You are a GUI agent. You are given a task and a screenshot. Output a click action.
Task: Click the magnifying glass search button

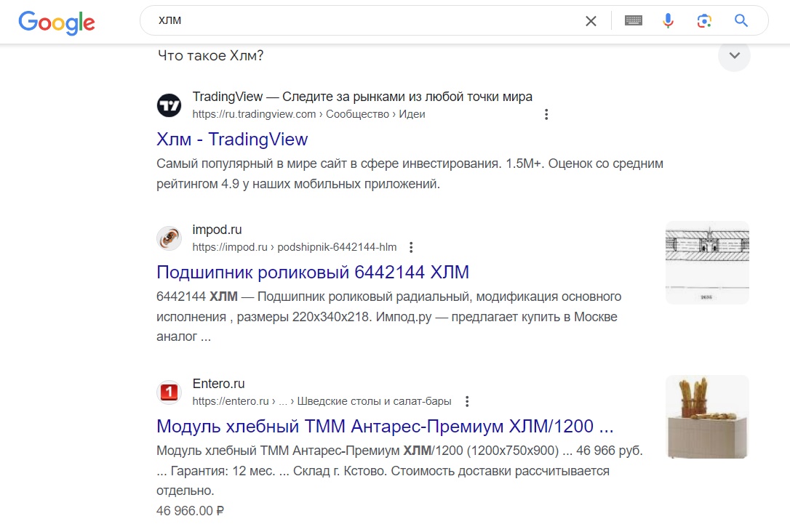coord(741,20)
